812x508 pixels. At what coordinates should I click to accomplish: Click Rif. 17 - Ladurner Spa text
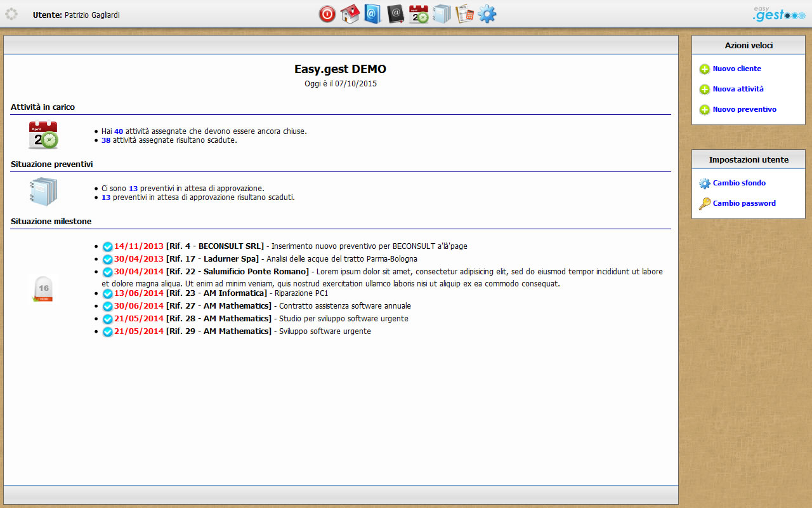point(213,258)
